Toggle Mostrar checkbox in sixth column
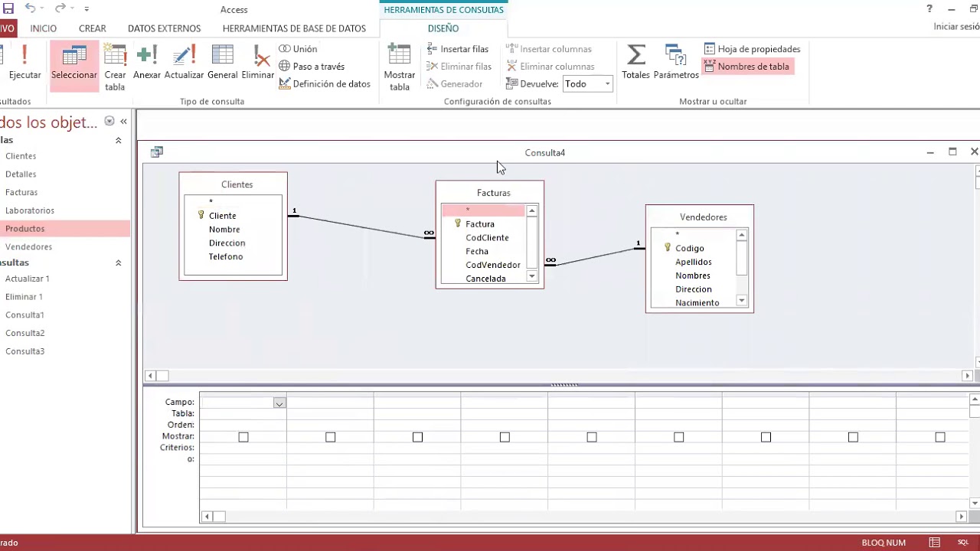Image resolution: width=980 pixels, height=551 pixels. pyautogui.click(x=678, y=437)
